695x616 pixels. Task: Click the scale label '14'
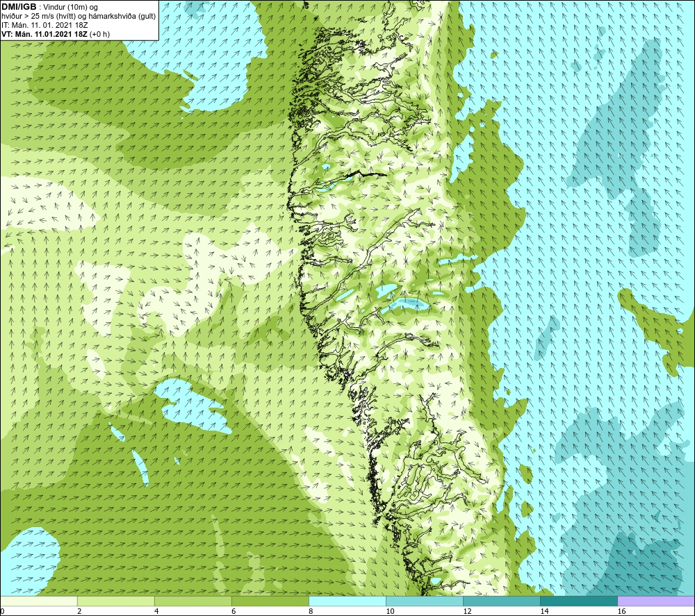[x=544, y=612]
